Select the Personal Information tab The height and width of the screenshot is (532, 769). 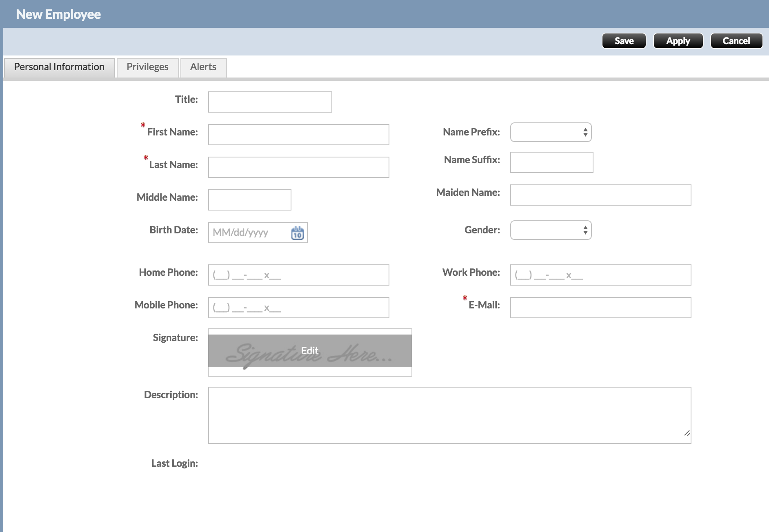(59, 67)
